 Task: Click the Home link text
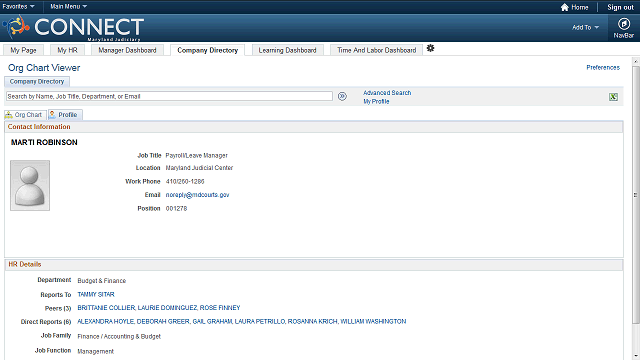tap(580, 7)
